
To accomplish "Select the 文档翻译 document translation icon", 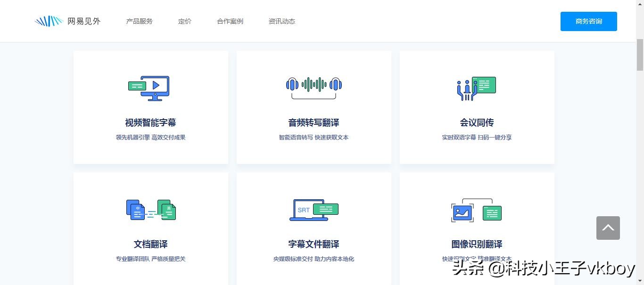I will point(151,210).
